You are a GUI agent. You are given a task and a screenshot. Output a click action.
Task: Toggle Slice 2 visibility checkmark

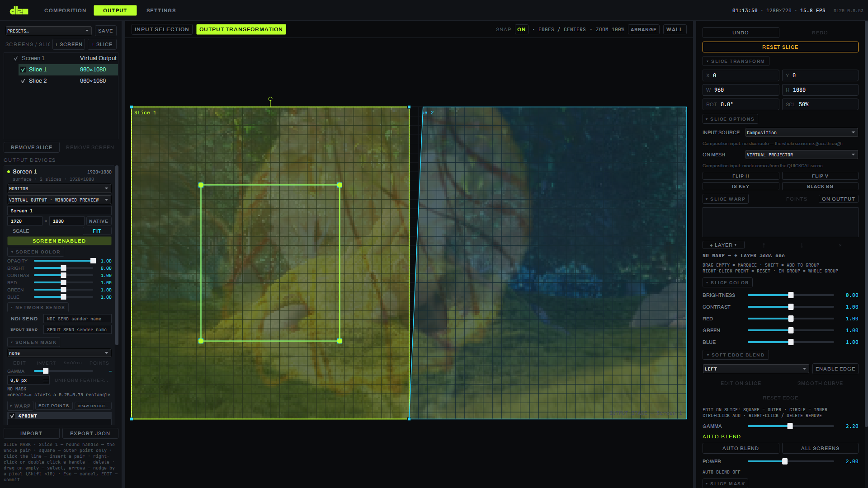[23, 81]
